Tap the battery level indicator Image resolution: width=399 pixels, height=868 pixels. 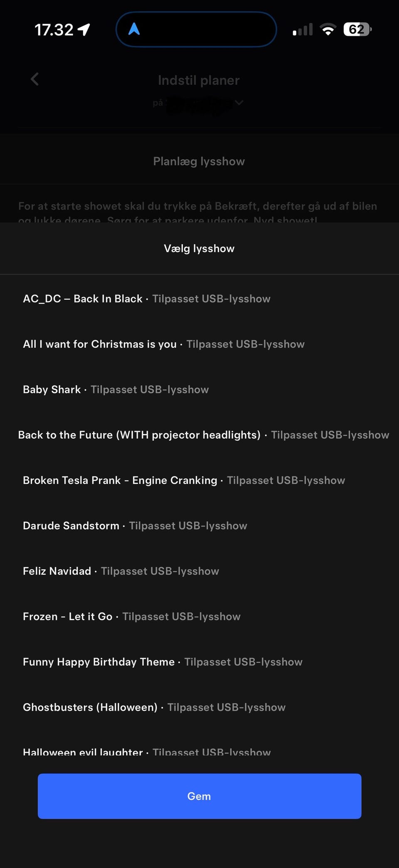357,30
